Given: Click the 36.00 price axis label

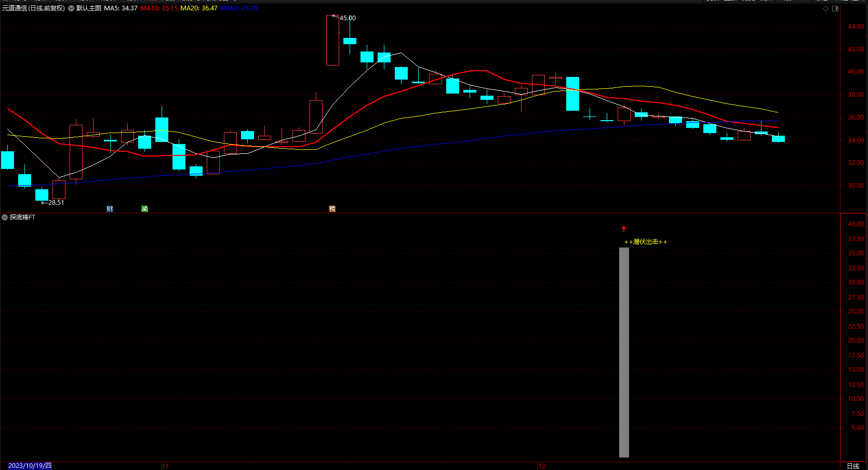Looking at the screenshot, I should [856, 117].
